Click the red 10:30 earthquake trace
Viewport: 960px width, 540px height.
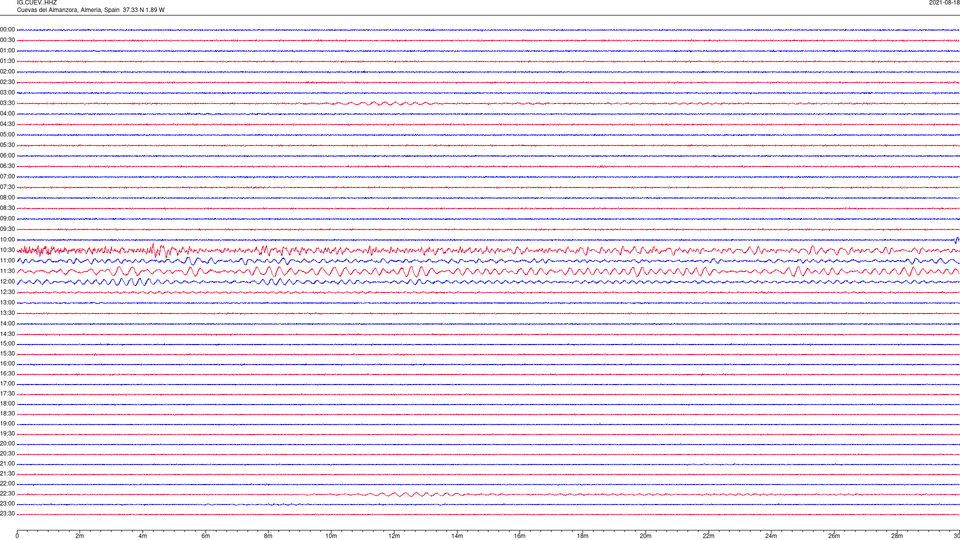(x=488, y=250)
